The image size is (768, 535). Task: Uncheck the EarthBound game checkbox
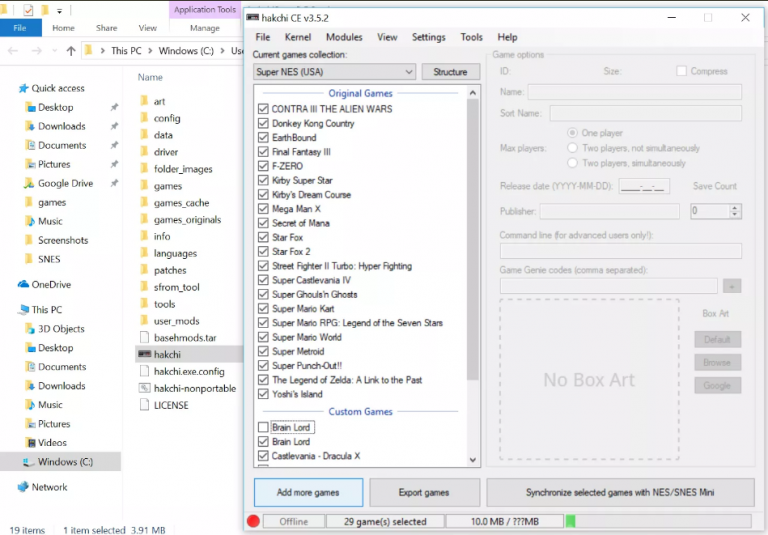[x=263, y=138]
